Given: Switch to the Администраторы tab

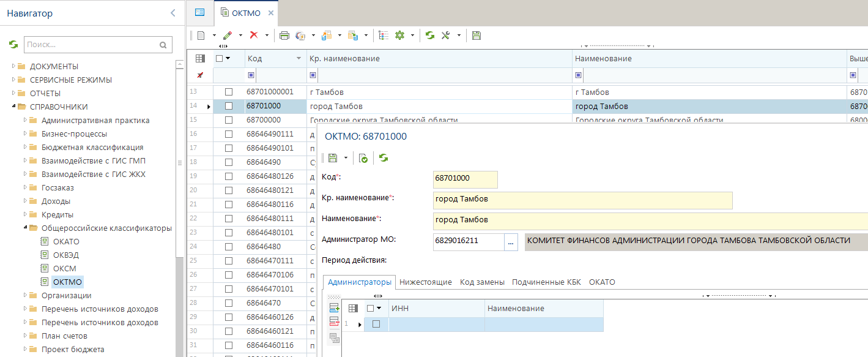Looking at the screenshot, I should (x=360, y=282).
